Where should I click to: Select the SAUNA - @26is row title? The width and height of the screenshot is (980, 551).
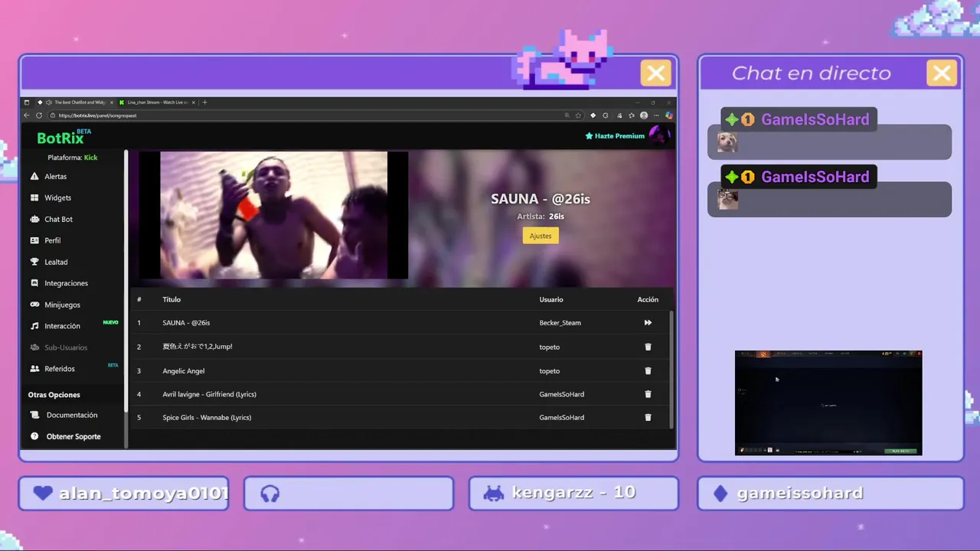186,323
